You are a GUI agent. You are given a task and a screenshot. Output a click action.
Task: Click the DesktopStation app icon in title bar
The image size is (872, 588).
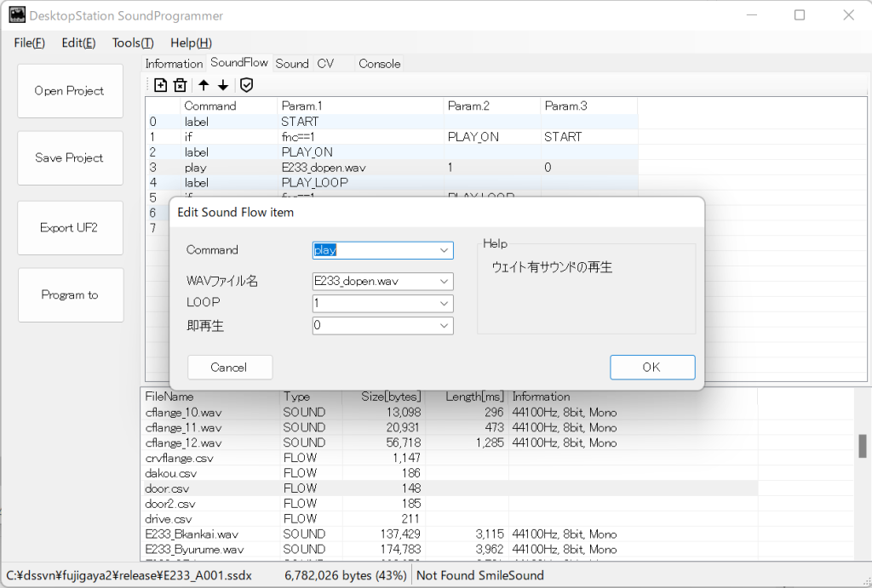click(x=17, y=15)
